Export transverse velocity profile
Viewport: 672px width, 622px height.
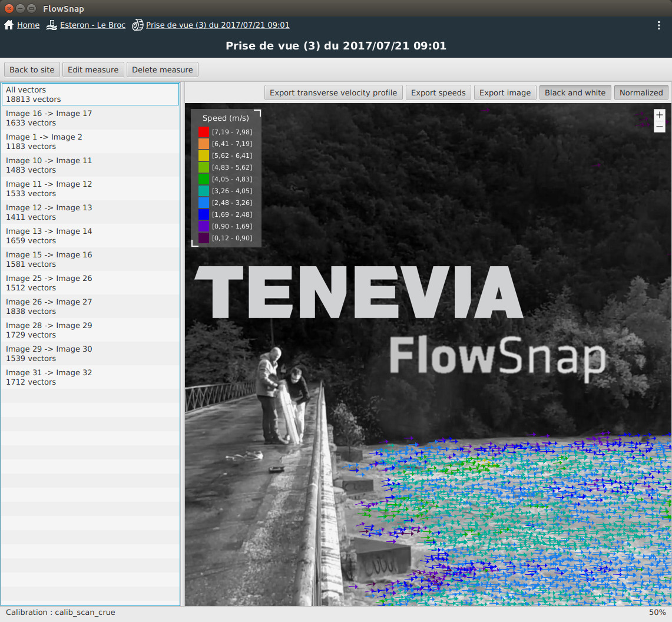(x=333, y=92)
